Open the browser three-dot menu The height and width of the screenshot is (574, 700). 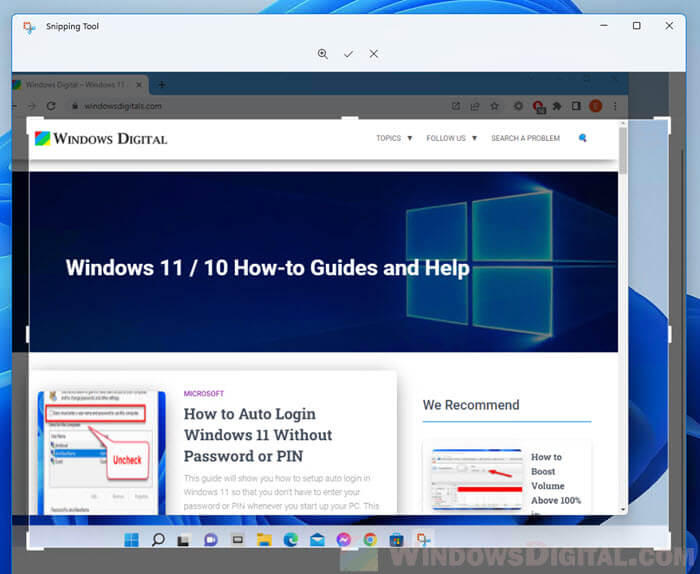[615, 106]
